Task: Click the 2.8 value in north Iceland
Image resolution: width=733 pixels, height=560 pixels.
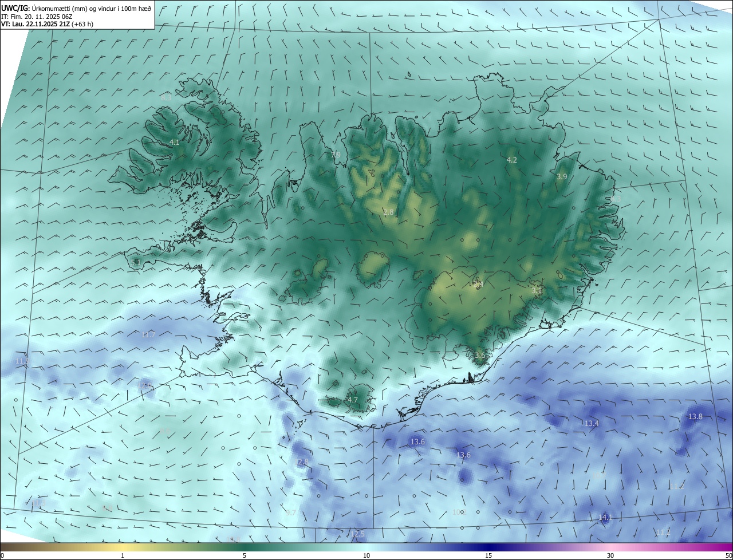Action: [388, 212]
